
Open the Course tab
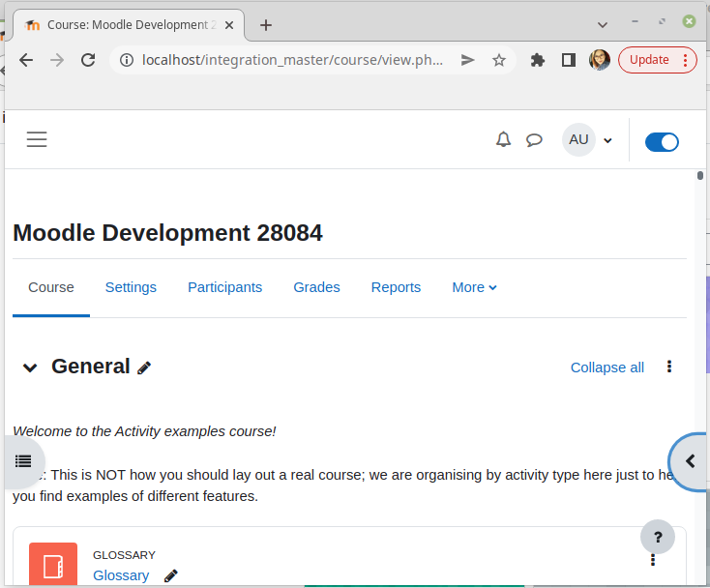point(51,287)
